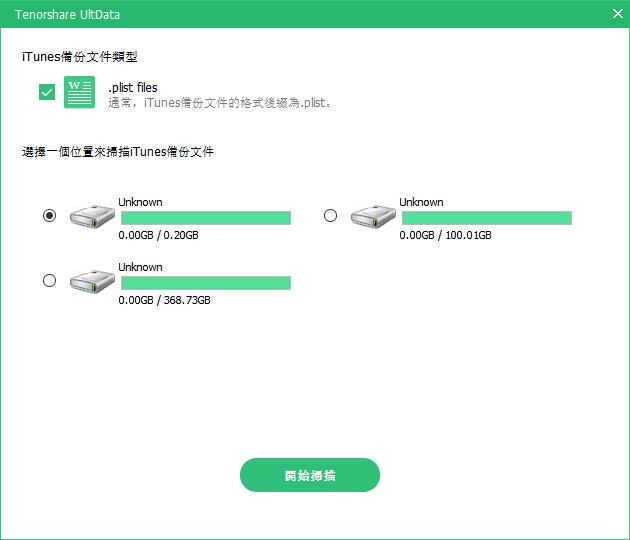This screenshot has width=630, height=540.
Task: Click the '0.00GB / 368.73GB' size text
Action: point(164,300)
